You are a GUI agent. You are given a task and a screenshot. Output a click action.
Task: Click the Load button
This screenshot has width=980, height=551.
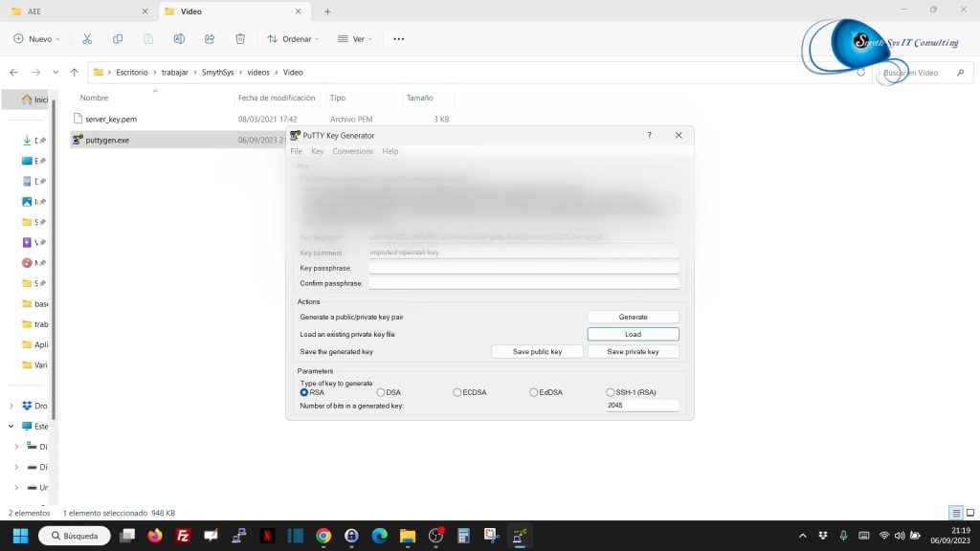click(634, 334)
